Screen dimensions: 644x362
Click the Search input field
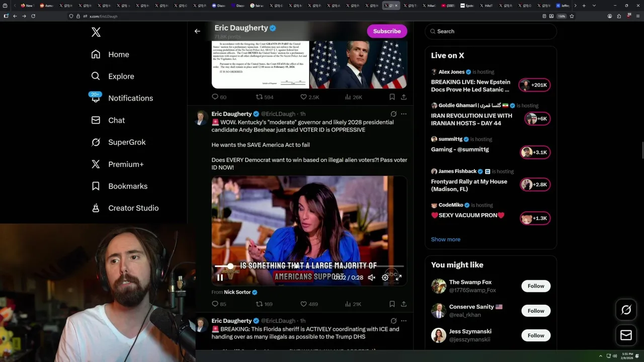tap(491, 31)
